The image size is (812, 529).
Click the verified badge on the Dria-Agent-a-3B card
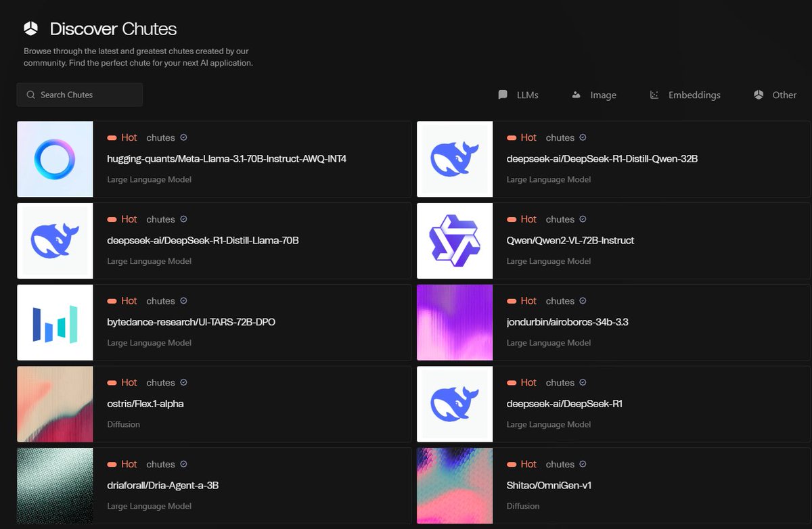[x=183, y=465]
